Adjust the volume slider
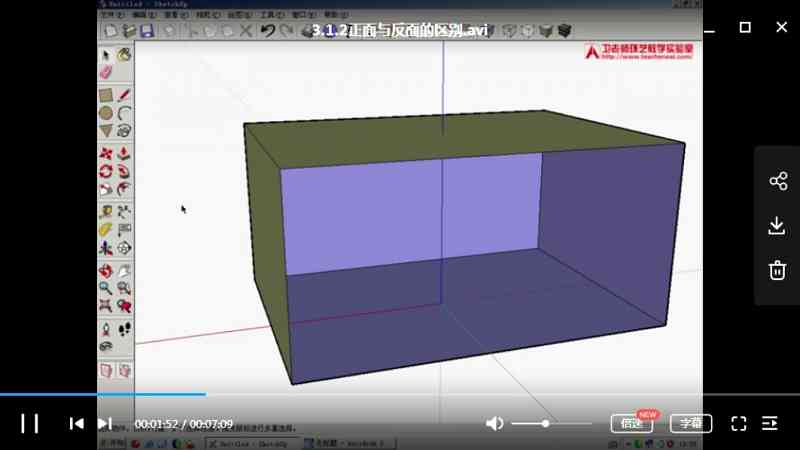 coord(546,423)
